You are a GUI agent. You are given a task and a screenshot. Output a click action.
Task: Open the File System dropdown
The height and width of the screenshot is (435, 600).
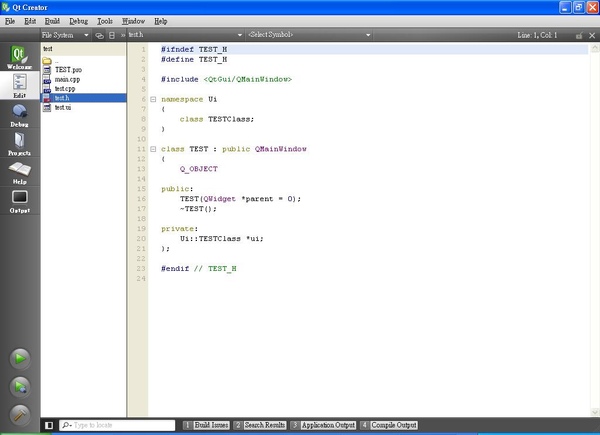tap(65, 35)
